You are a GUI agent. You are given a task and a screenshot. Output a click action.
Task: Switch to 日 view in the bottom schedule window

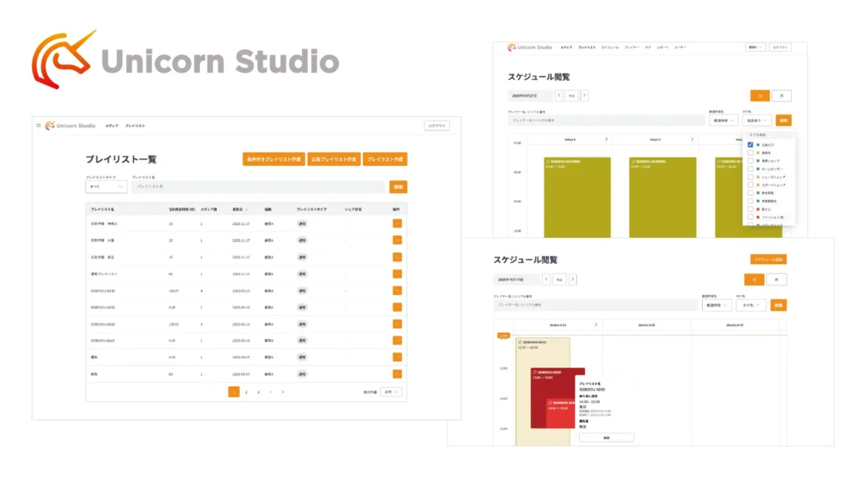pyautogui.click(x=754, y=280)
